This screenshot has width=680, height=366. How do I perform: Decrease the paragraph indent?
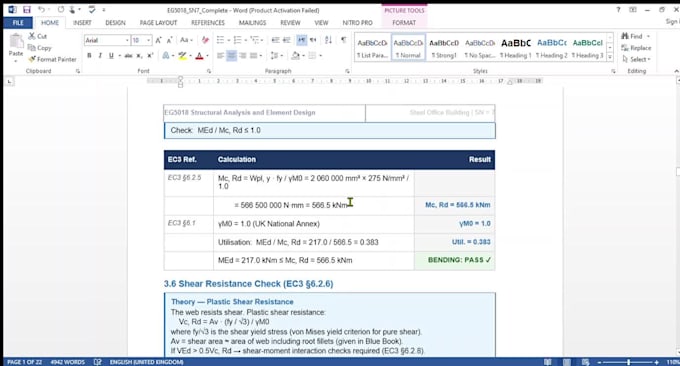(x=275, y=40)
